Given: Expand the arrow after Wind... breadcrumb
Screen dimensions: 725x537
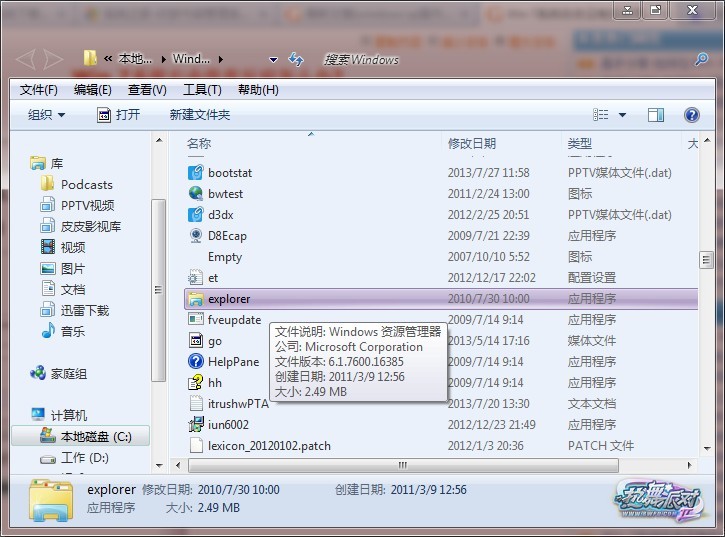Looking at the screenshot, I should (221, 60).
